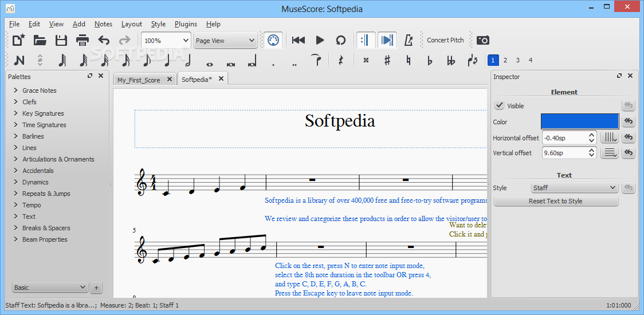Toggle MIDI input button
Image resolution: width=644 pixels, height=315 pixels.
(x=273, y=40)
